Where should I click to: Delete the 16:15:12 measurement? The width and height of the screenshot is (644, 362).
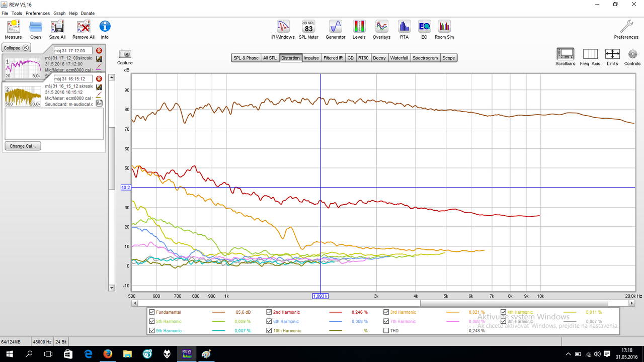coord(99,79)
